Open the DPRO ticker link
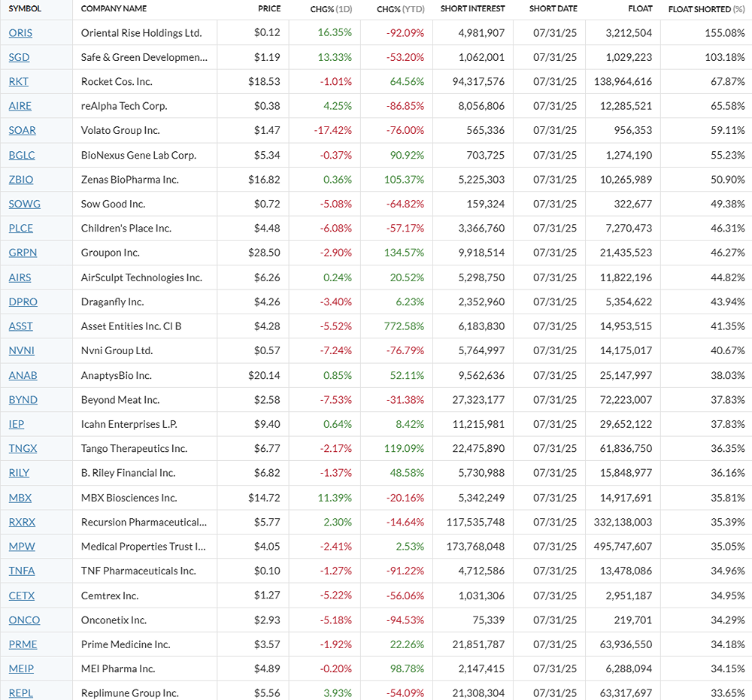 [x=23, y=302]
